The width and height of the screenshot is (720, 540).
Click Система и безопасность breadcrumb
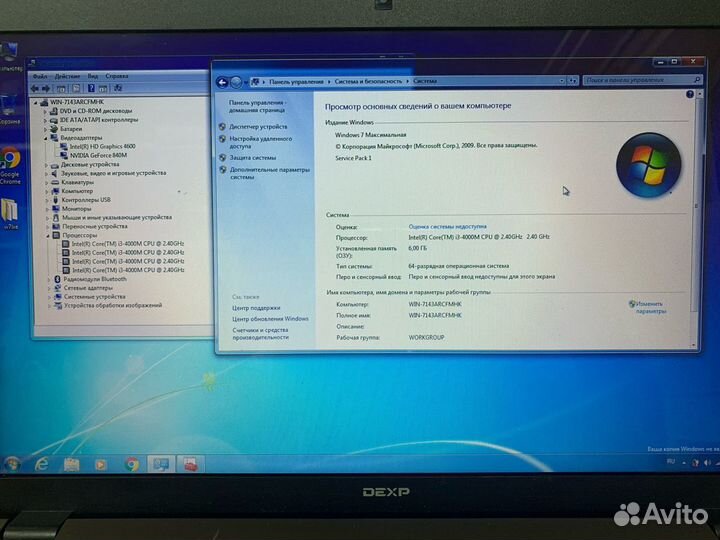pos(368,81)
